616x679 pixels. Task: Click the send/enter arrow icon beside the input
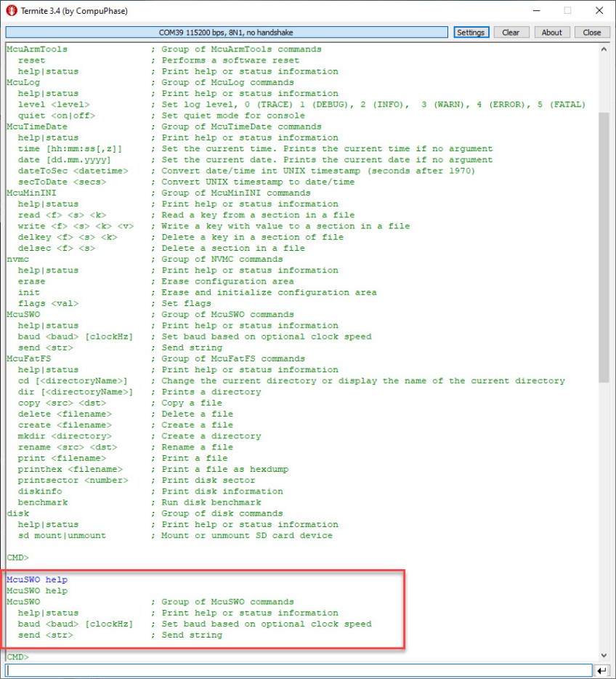pyautogui.click(x=601, y=670)
